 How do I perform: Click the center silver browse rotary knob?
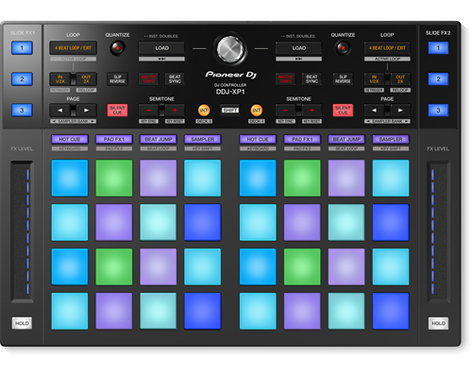(x=231, y=49)
